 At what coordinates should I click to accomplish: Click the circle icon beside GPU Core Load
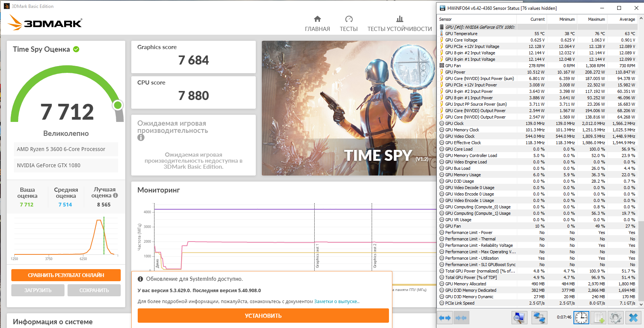point(442,149)
